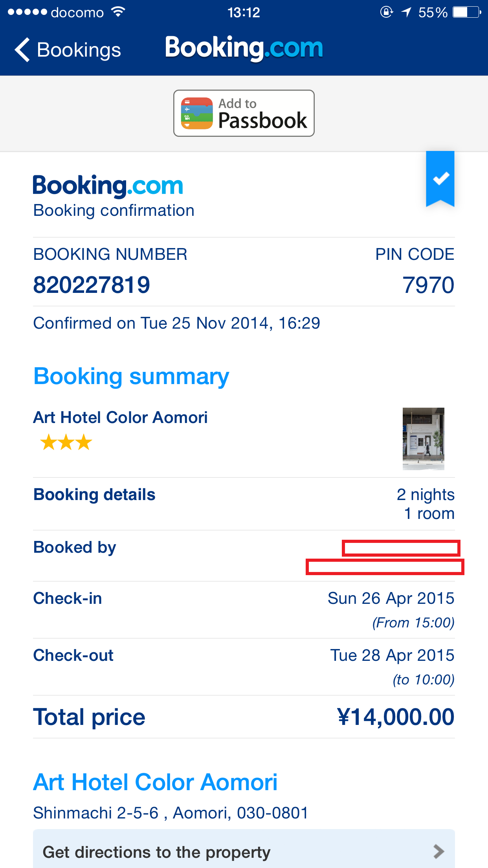Tap the PIN code 7970

coord(428,285)
